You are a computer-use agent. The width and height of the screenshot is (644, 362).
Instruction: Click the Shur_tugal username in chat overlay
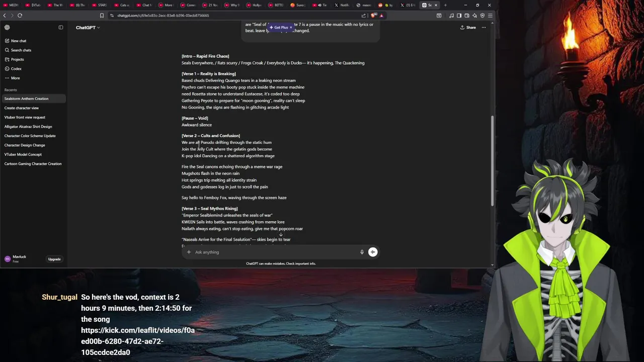59,297
